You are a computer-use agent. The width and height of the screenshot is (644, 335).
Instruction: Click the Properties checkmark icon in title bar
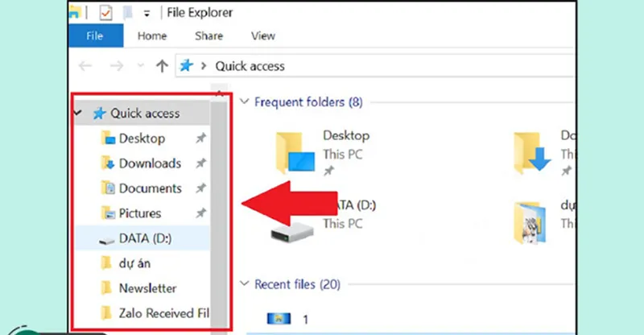coord(105,12)
